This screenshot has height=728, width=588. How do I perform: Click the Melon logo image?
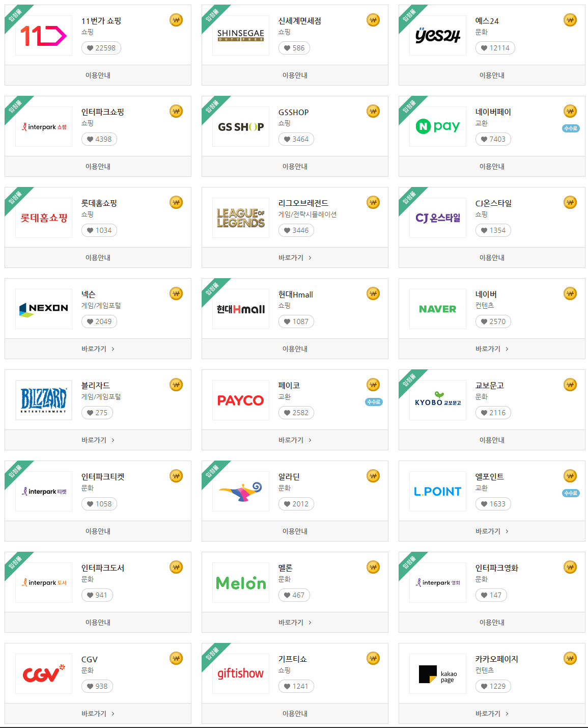pyautogui.click(x=241, y=583)
